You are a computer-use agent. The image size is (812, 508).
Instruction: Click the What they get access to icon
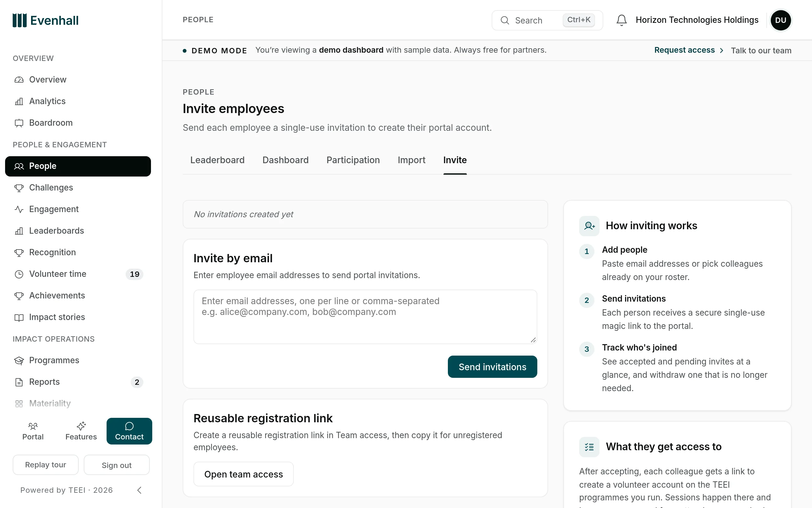point(589,447)
